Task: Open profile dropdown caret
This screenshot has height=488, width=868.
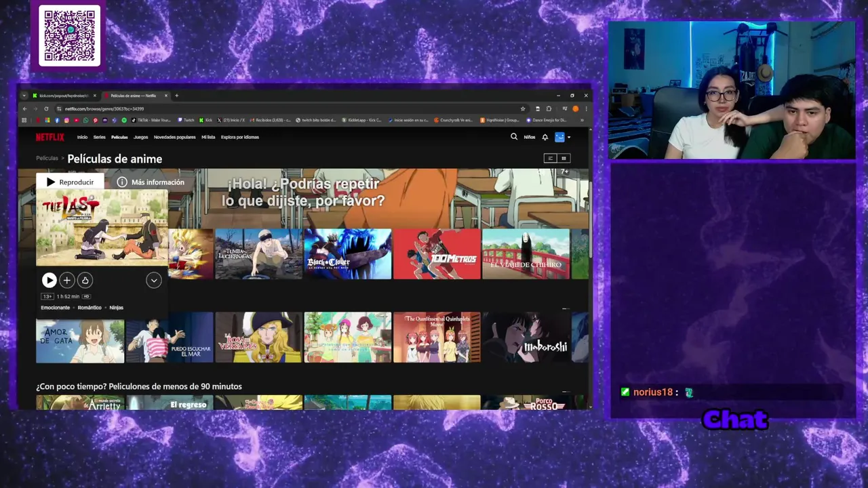Action: click(569, 138)
